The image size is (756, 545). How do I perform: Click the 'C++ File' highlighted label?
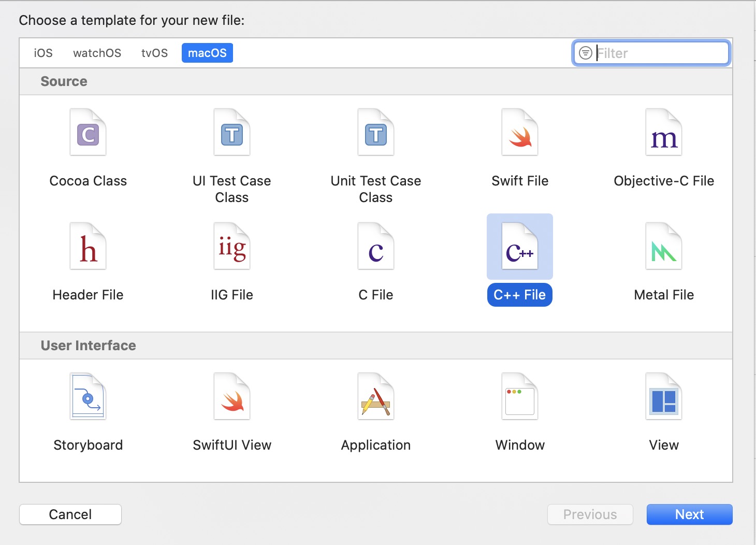coord(520,295)
